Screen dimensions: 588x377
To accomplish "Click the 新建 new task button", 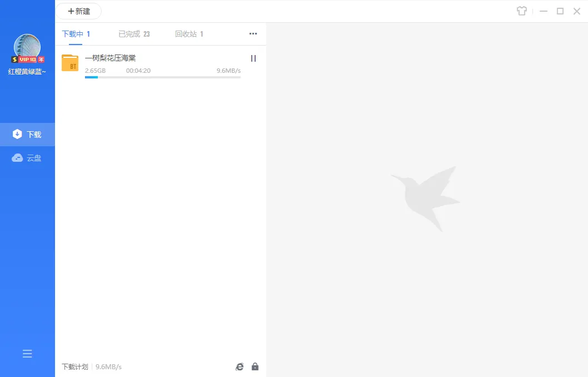I will point(79,11).
